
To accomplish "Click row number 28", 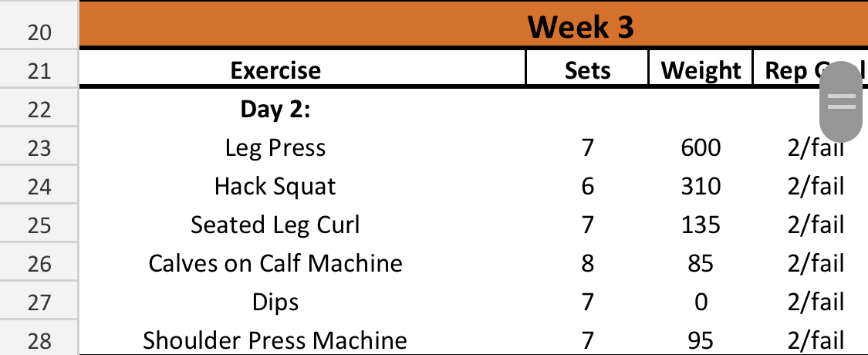I will pos(39,339).
